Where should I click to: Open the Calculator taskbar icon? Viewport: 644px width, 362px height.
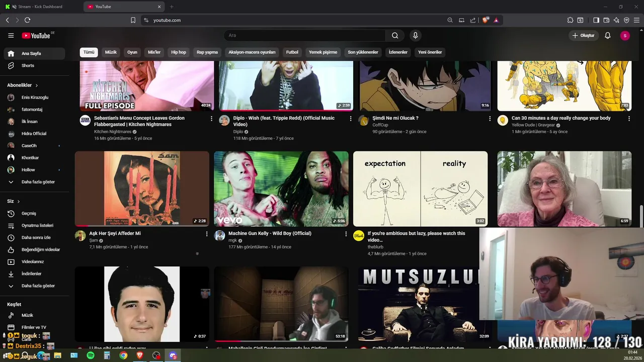(x=107, y=355)
